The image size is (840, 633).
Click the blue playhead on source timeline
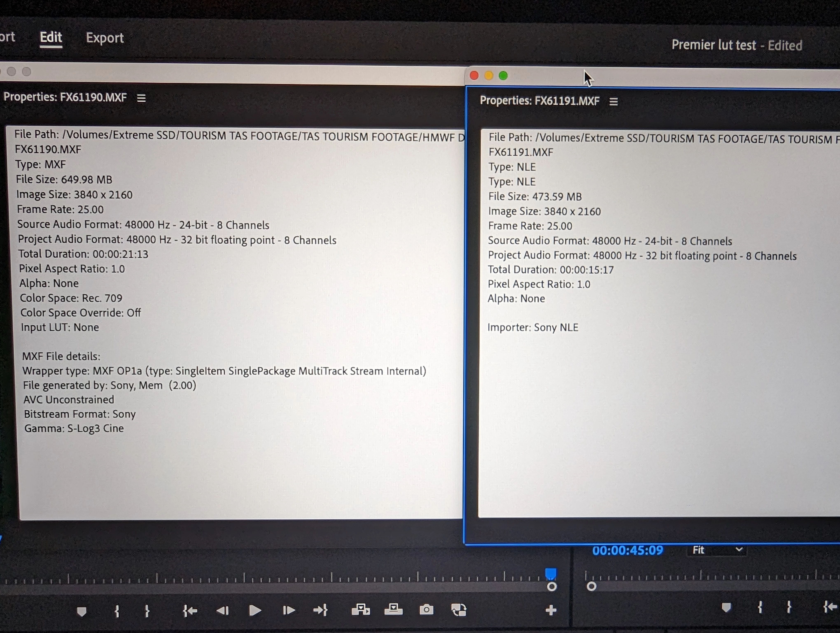(551, 573)
